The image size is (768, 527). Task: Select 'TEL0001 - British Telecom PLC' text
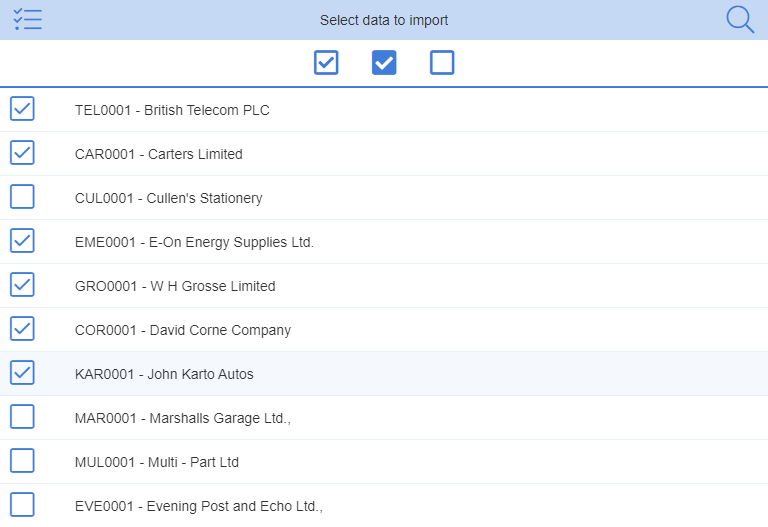pos(172,110)
